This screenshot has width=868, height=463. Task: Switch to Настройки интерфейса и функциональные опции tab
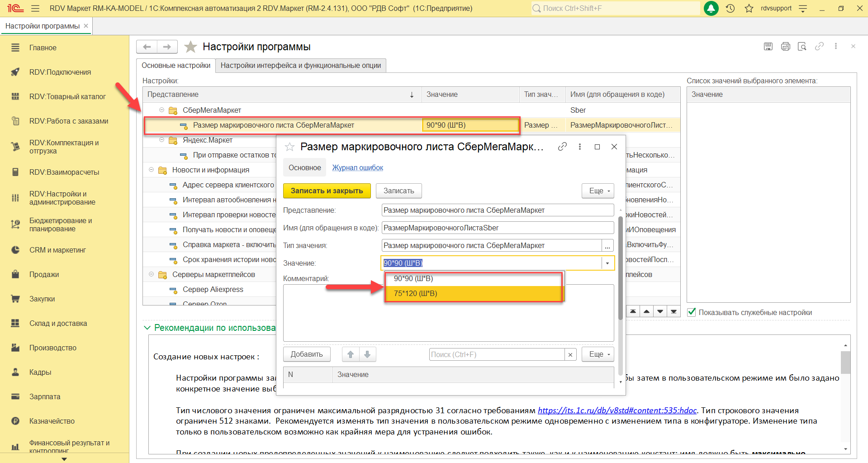(300, 66)
